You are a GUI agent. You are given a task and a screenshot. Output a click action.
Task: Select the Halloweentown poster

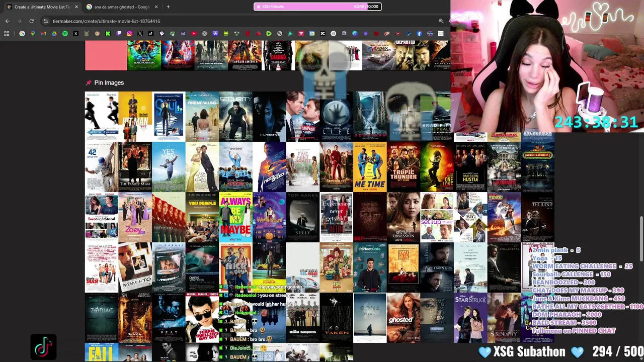[269, 217]
